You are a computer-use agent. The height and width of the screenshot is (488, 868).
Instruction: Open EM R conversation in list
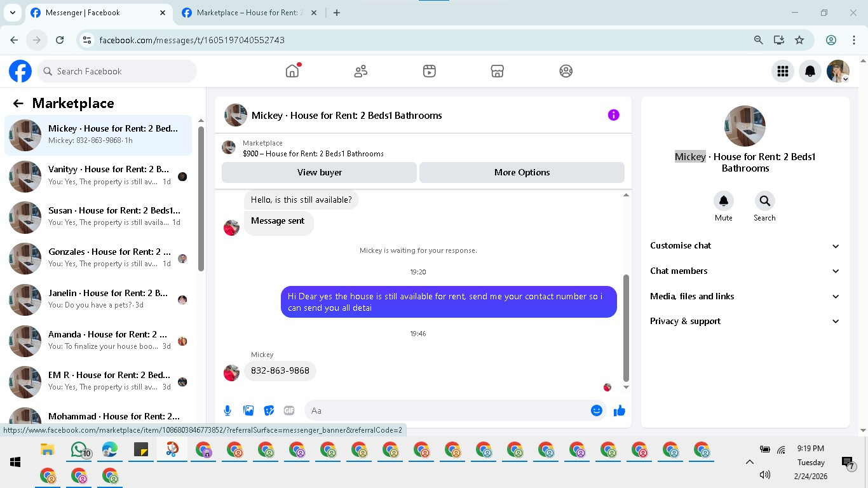click(x=98, y=381)
